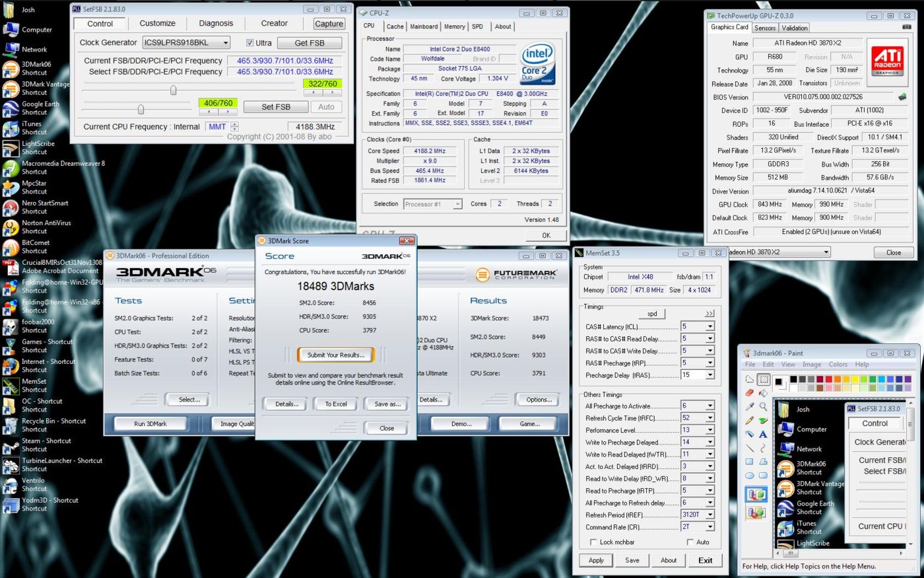Pick the Pick Color eyedropper tool in Paint
The height and width of the screenshot is (578, 924).
click(x=749, y=407)
